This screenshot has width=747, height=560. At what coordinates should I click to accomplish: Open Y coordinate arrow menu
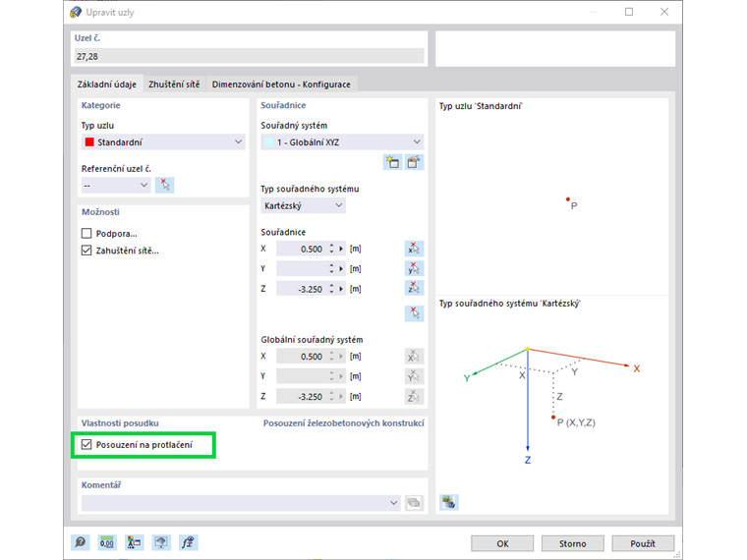click(341, 268)
